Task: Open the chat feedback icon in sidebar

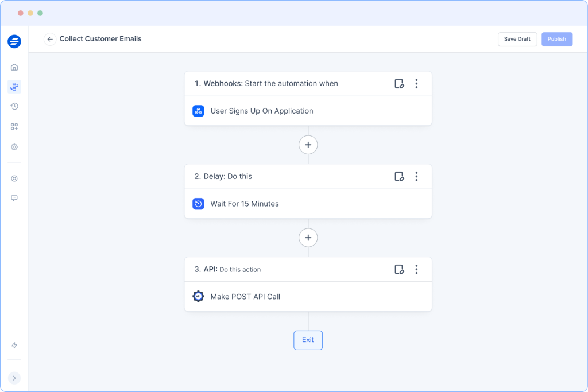Action: click(x=14, y=198)
